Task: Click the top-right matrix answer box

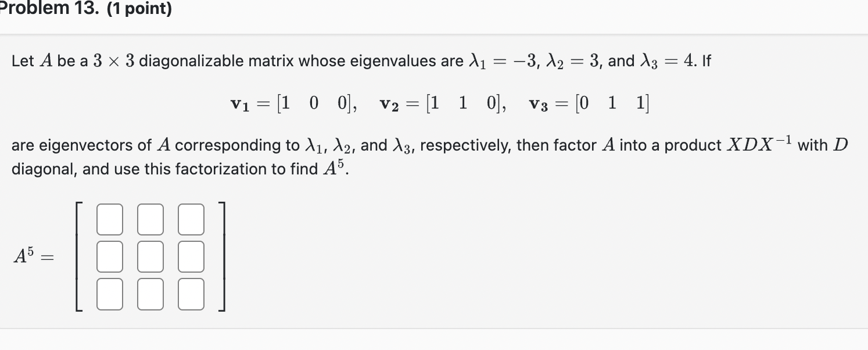Action: [x=191, y=219]
